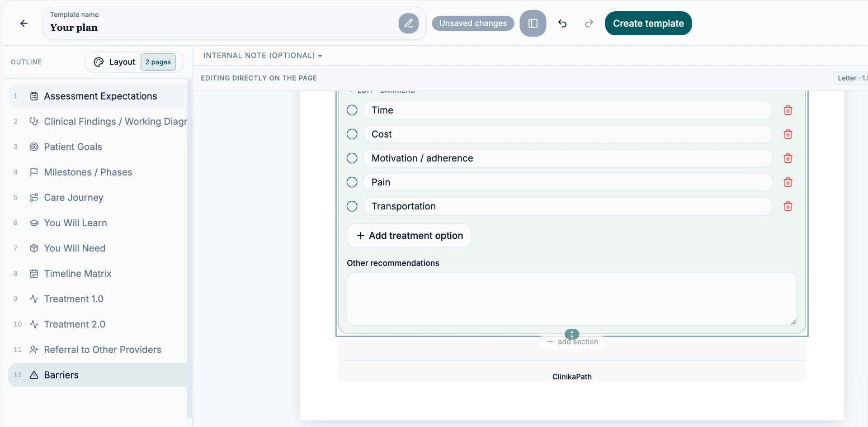Go back using the left arrow icon

24,24
